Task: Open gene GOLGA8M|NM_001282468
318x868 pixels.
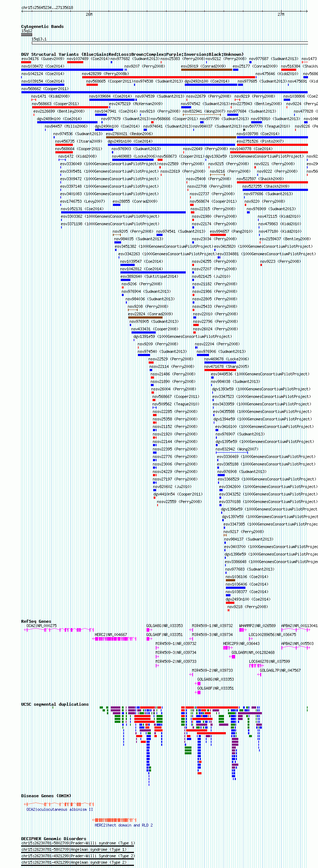Action: (x=253, y=652)
